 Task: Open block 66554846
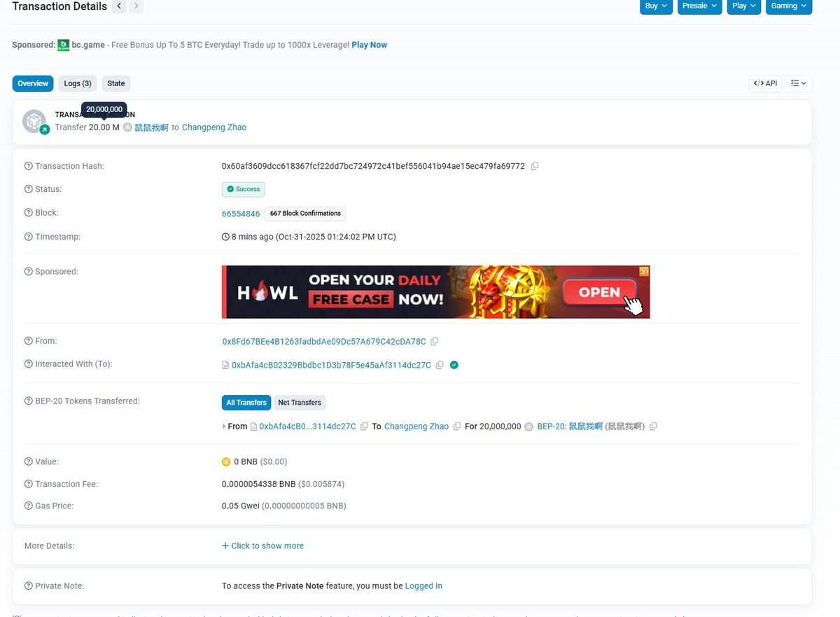point(241,214)
